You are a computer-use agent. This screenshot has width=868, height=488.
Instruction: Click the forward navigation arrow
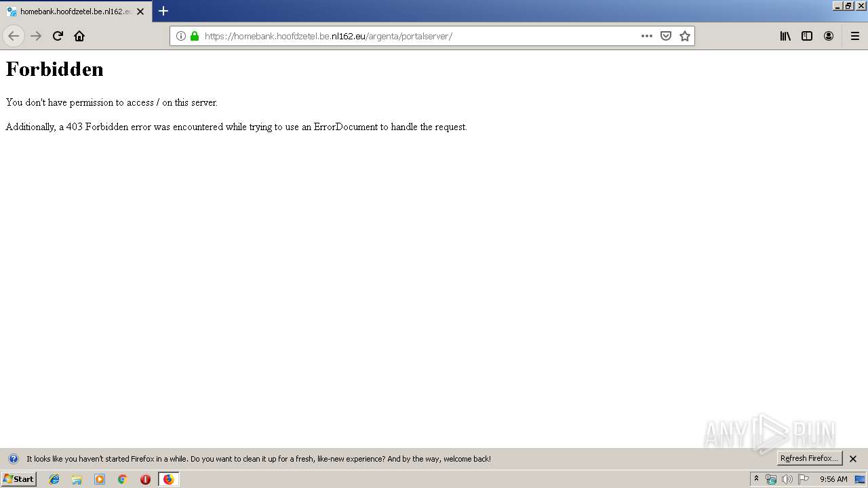click(x=36, y=36)
